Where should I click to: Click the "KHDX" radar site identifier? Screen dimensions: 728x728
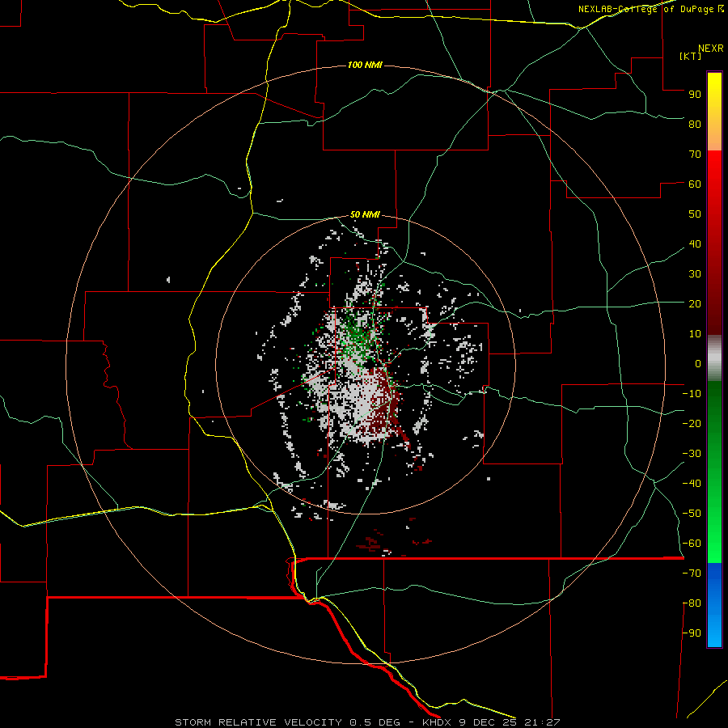click(438, 722)
